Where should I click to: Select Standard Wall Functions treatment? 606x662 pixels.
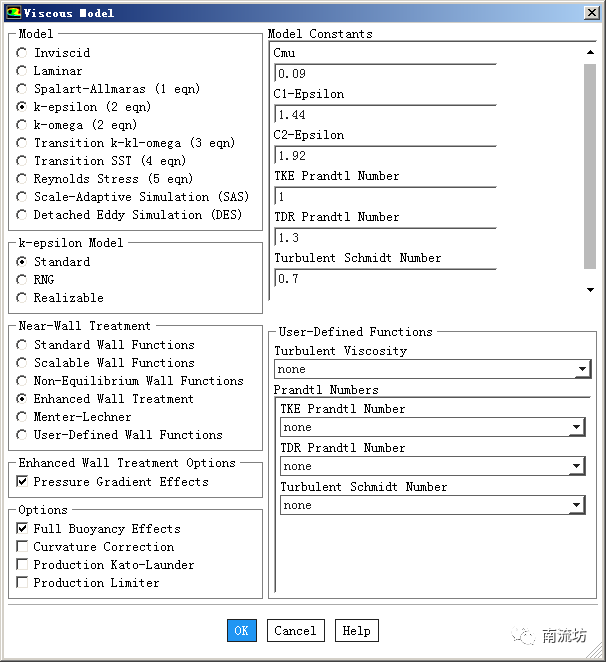pyautogui.click(x=22, y=345)
